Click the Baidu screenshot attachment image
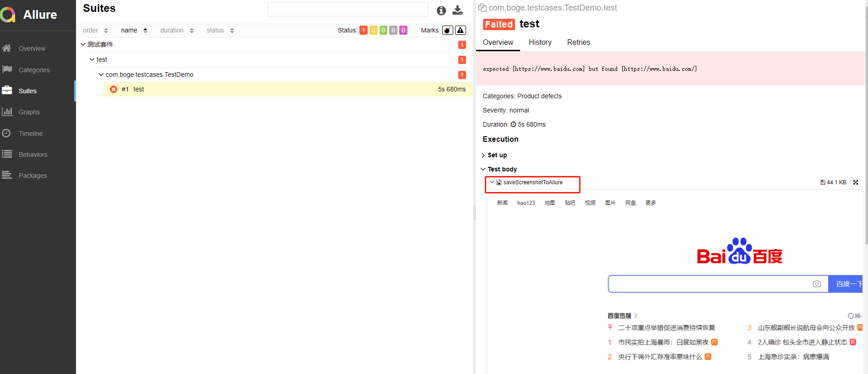This screenshot has height=374, width=868. 674,283
